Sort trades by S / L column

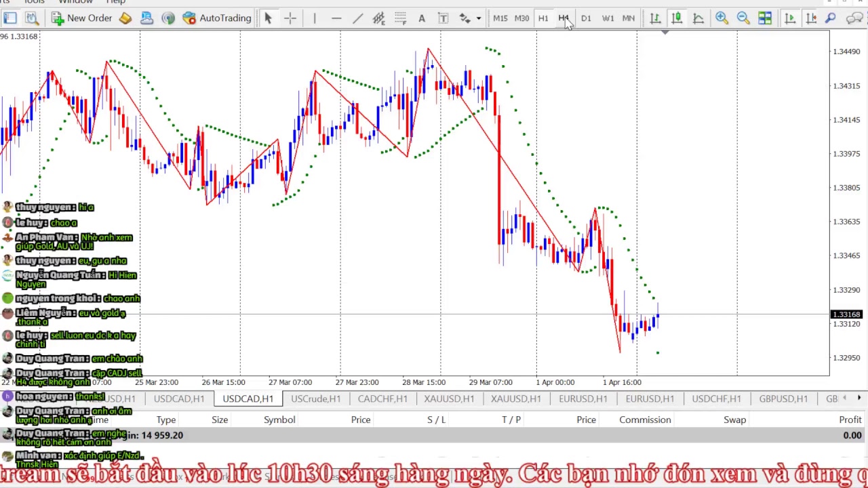pos(437,420)
